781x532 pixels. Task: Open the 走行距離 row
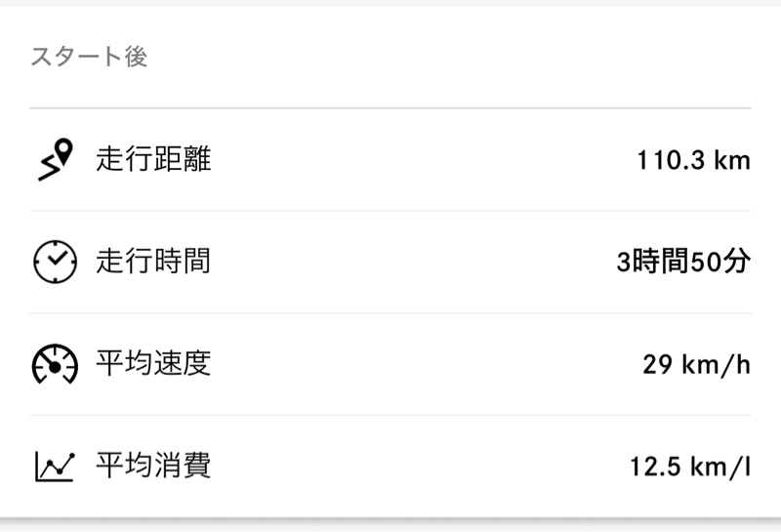[390, 159]
